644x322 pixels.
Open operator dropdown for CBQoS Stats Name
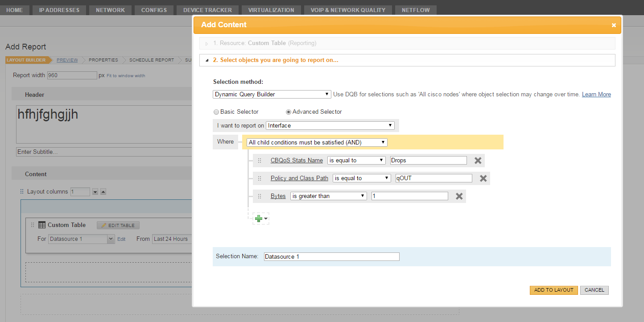[x=356, y=161]
